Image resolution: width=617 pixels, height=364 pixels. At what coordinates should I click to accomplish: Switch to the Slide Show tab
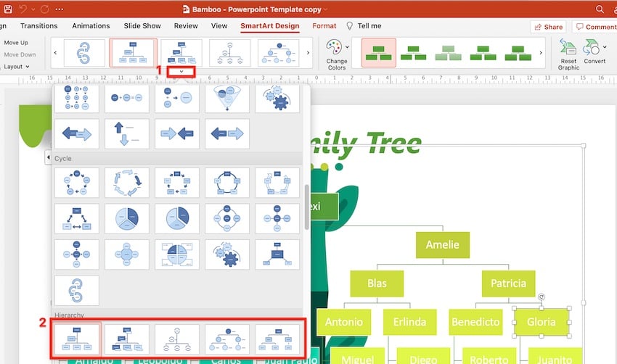(142, 26)
